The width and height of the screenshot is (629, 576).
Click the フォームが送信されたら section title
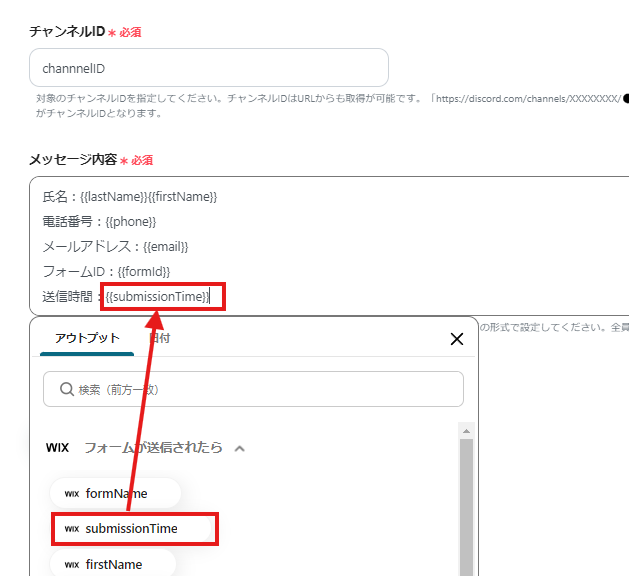(x=153, y=448)
